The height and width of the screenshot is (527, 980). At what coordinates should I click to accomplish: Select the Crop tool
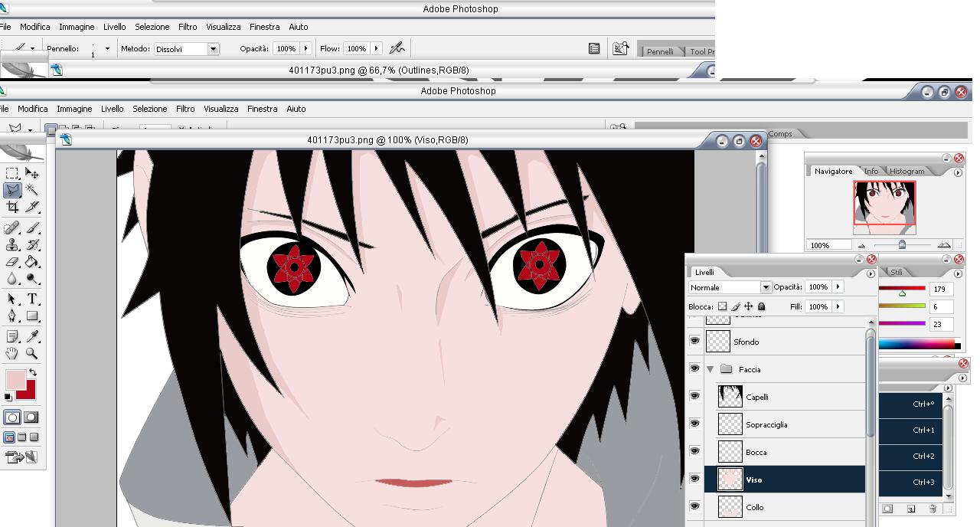point(12,208)
